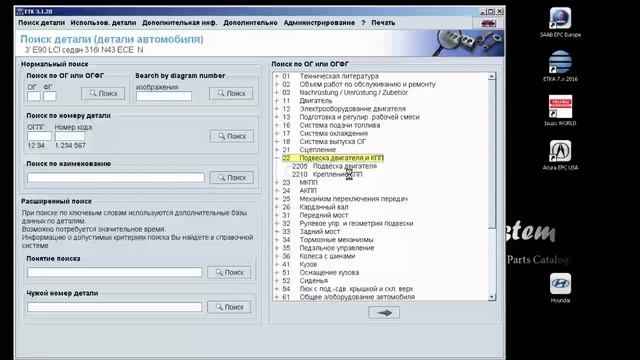Open Поиск детали menu
The image size is (640, 360).
(x=42, y=23)
